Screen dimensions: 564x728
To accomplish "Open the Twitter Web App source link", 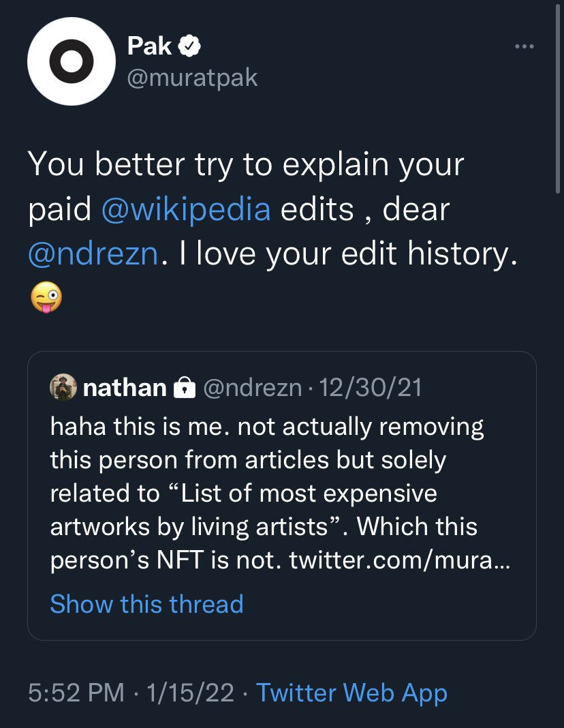I will 351,693.
